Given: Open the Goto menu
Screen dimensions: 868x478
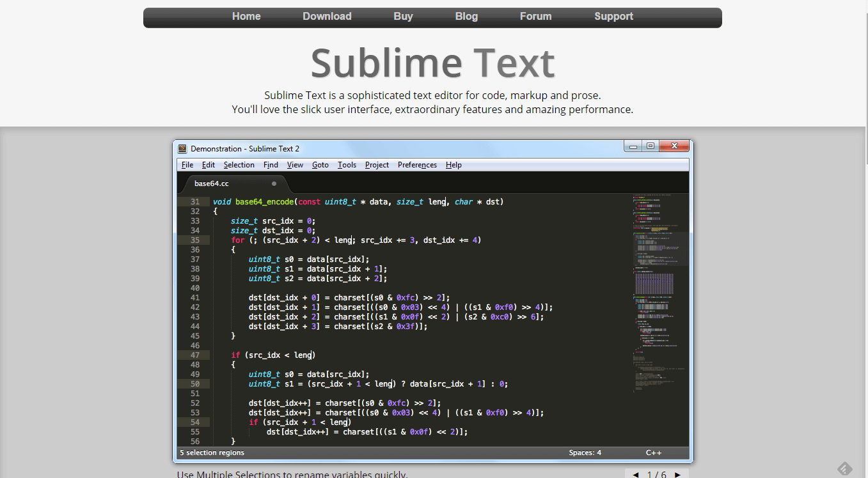Looking at the screenshot, I should (320, 165).
